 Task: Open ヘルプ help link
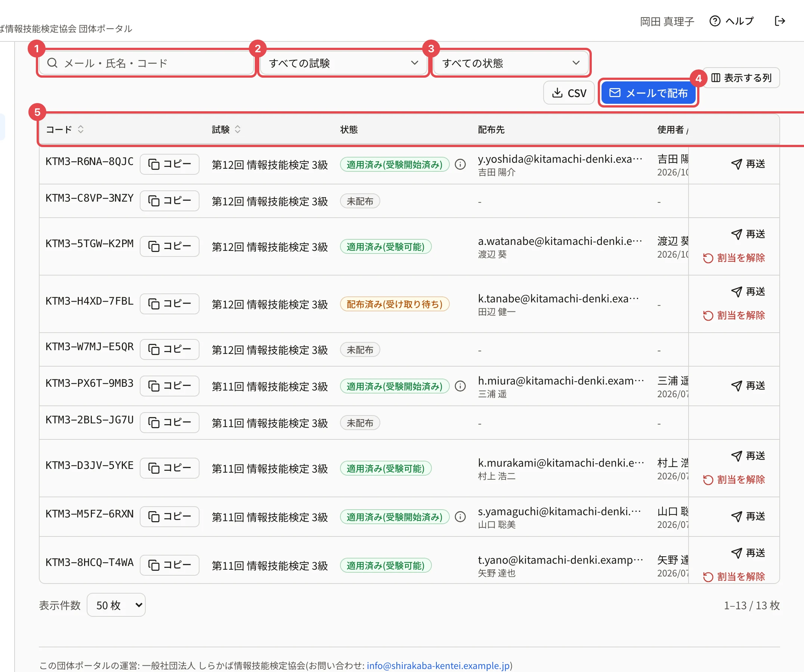tap(732, 21)
